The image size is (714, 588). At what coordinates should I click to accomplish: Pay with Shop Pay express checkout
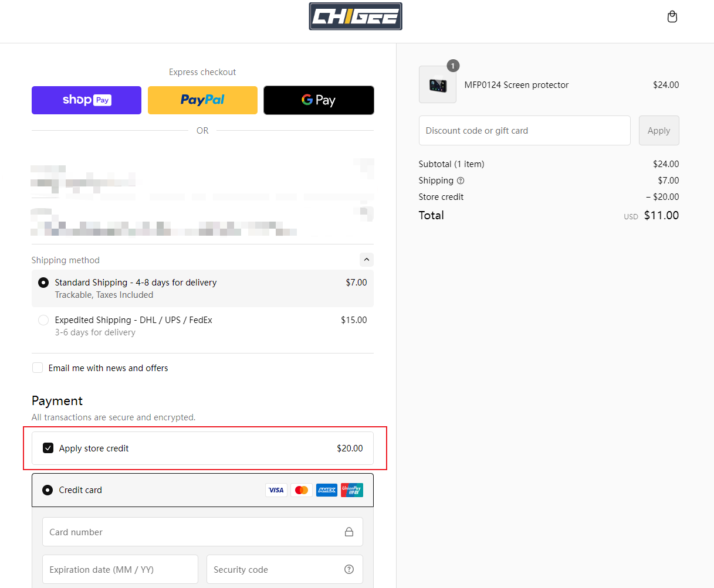coord(86,100)
